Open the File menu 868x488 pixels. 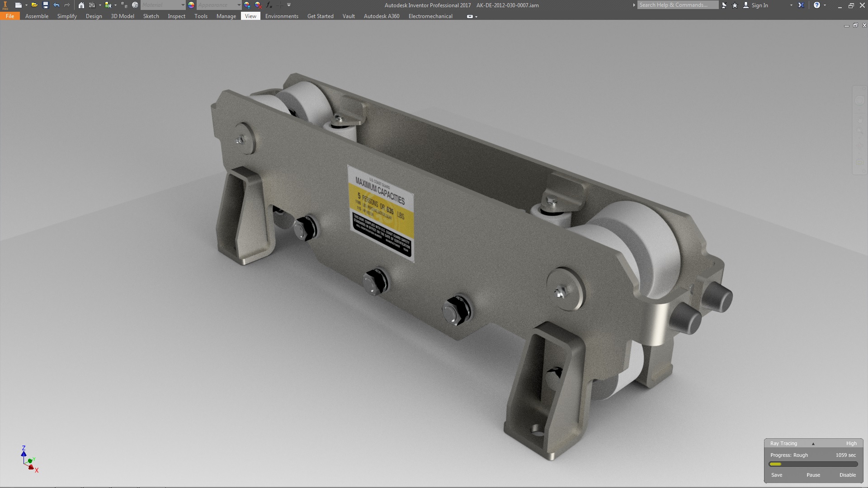[9, 16]
